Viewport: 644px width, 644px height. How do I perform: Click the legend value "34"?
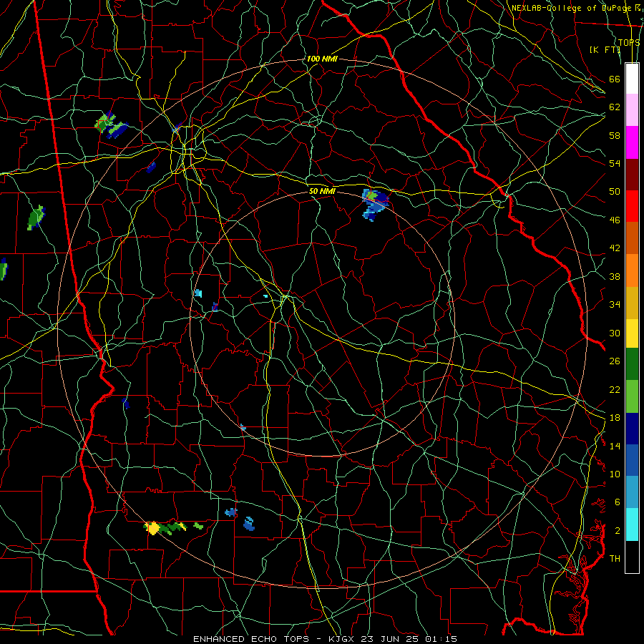615,304
